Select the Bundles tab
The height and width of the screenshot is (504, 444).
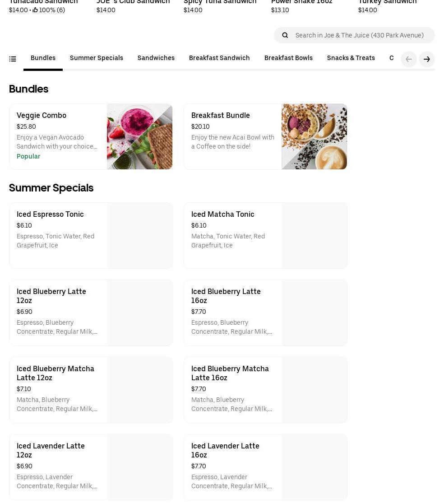tap(43, 58)
